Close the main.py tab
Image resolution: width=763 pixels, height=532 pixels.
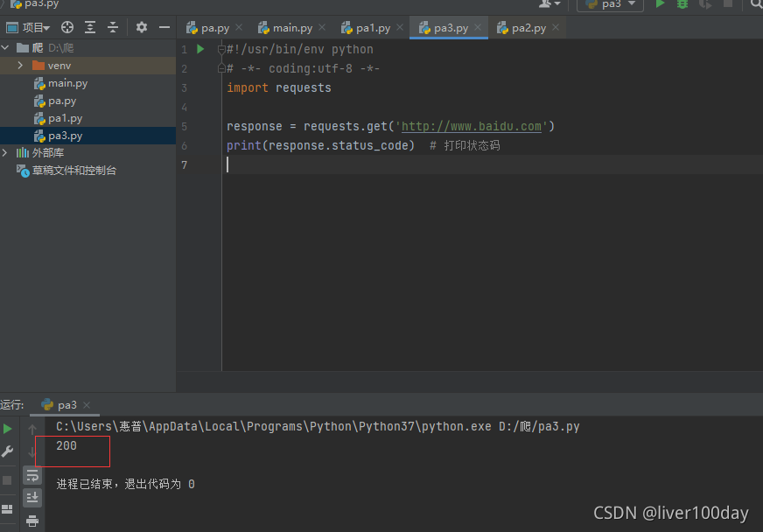[322, 28]
